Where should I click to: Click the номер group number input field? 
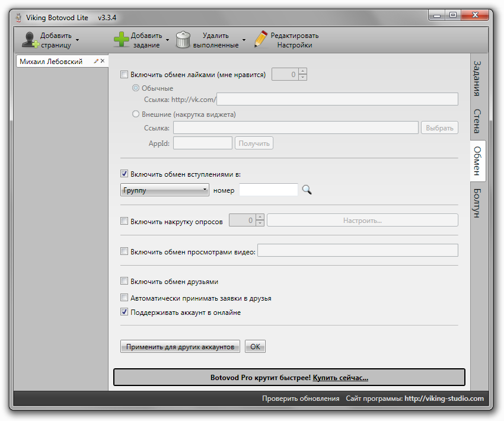pos(268,190)
